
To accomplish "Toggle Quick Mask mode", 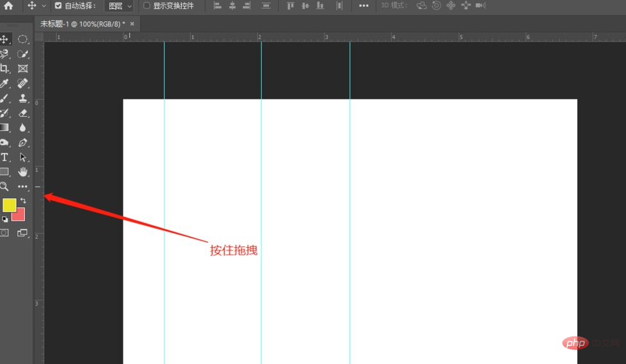I will point(4,233).
